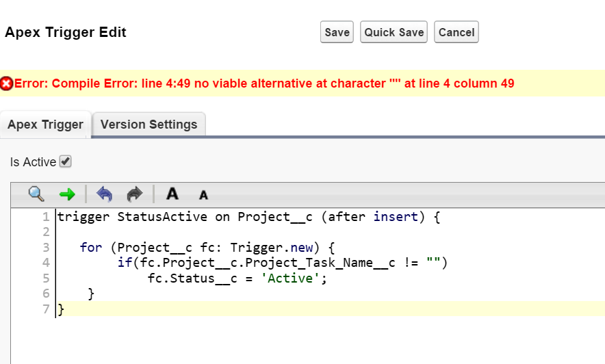Click the closing brace on line 7

(61, 309)
